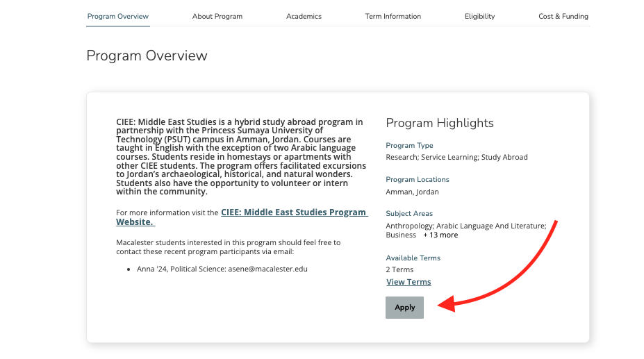Open the Eligibility tab
The width and height of the screenshot is (644, 359).
coord(479,16)
